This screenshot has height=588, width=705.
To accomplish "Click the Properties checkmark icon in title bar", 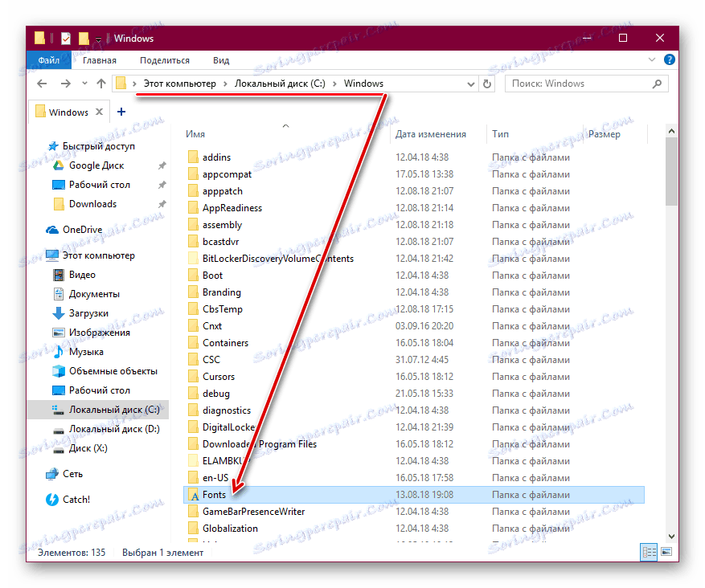I will (66, 39).
